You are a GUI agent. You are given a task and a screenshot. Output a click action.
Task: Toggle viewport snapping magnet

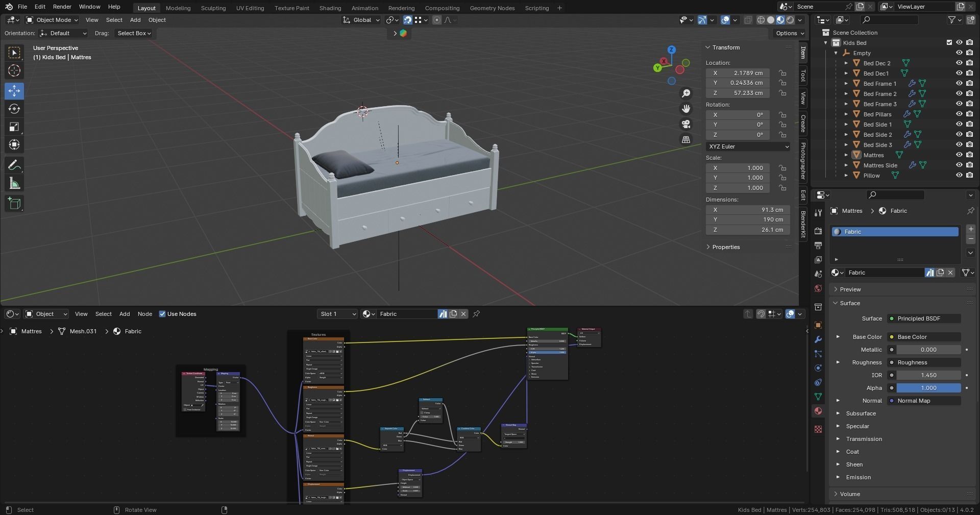tap(407, 20)
